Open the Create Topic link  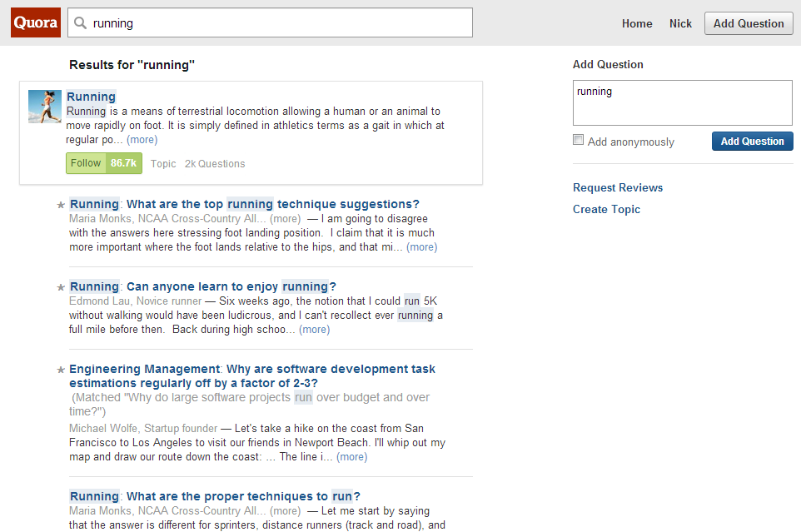point(606,209)
